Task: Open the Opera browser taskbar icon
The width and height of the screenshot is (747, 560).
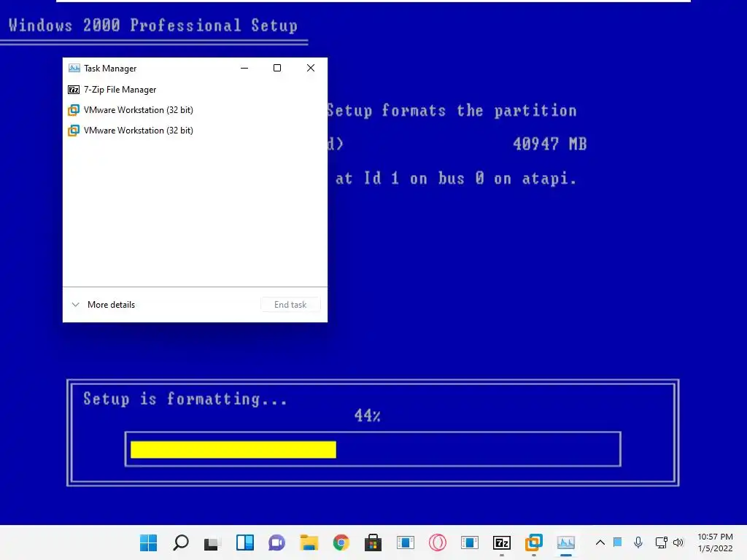Action: point(438,542)
